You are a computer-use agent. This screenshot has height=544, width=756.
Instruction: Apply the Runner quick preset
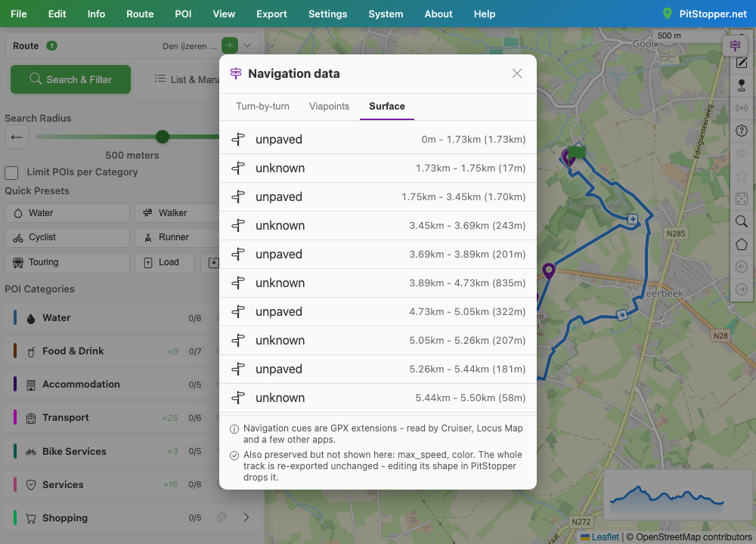[177, 237]
